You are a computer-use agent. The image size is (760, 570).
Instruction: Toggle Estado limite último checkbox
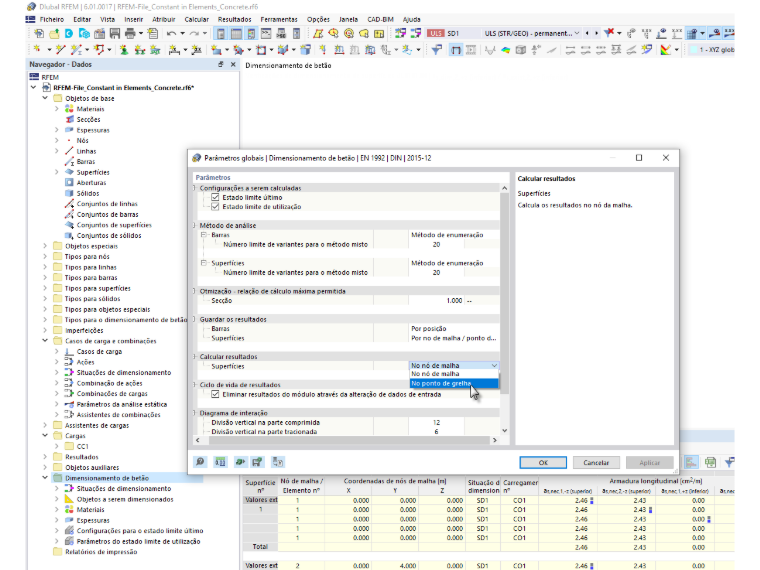[x=215, y=197]
